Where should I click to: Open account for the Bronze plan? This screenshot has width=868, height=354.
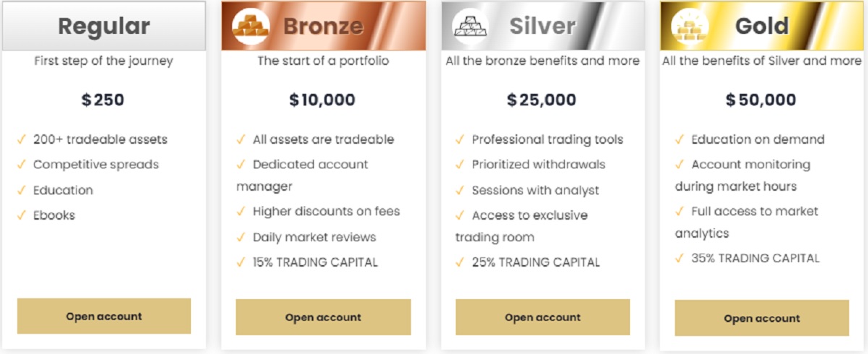click(x=323, y=317)
